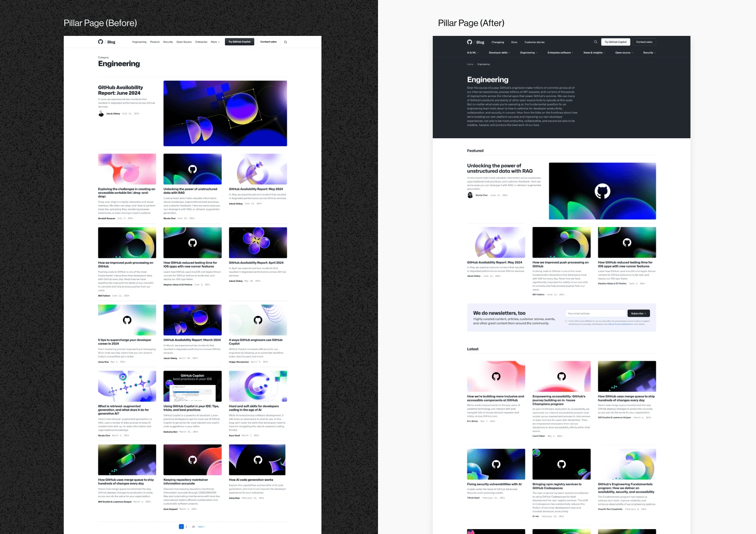Click Contact sales in Before page

click(268, 42)
